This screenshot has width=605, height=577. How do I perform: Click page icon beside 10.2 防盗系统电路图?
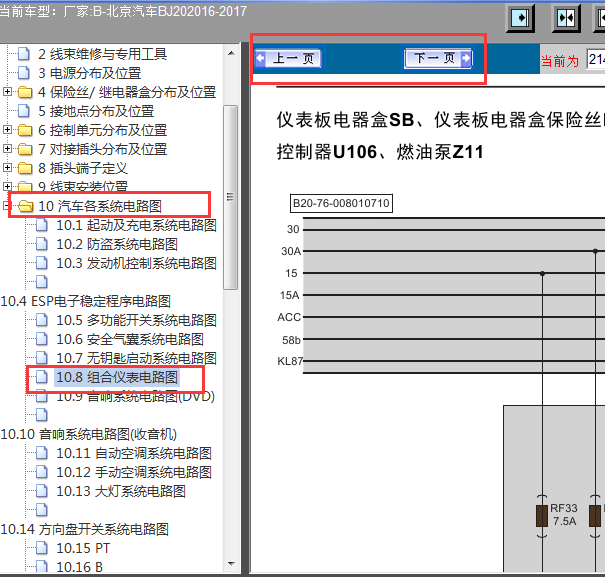click(x=42, y=244)
